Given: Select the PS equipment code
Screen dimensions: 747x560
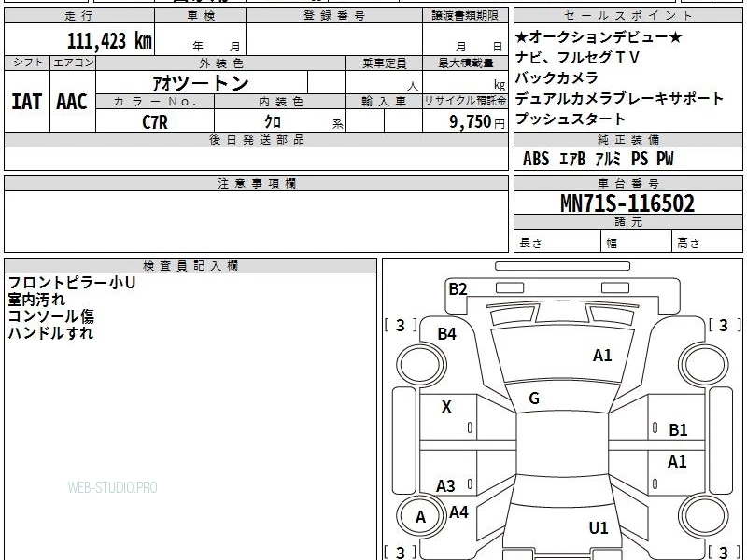Looking at the screenshot, I should point(640,159).
